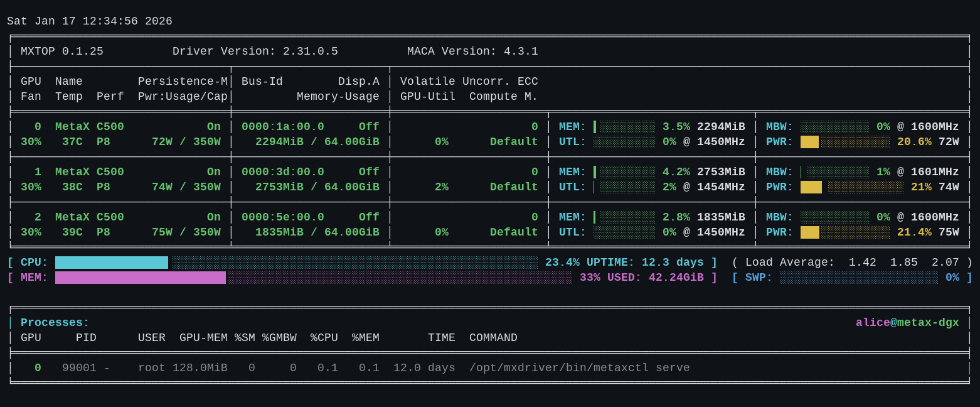The height and width of the screenshot is (407, 980).
Task: Select bus id 0000:3d:00.0
Action: [283, 172]
